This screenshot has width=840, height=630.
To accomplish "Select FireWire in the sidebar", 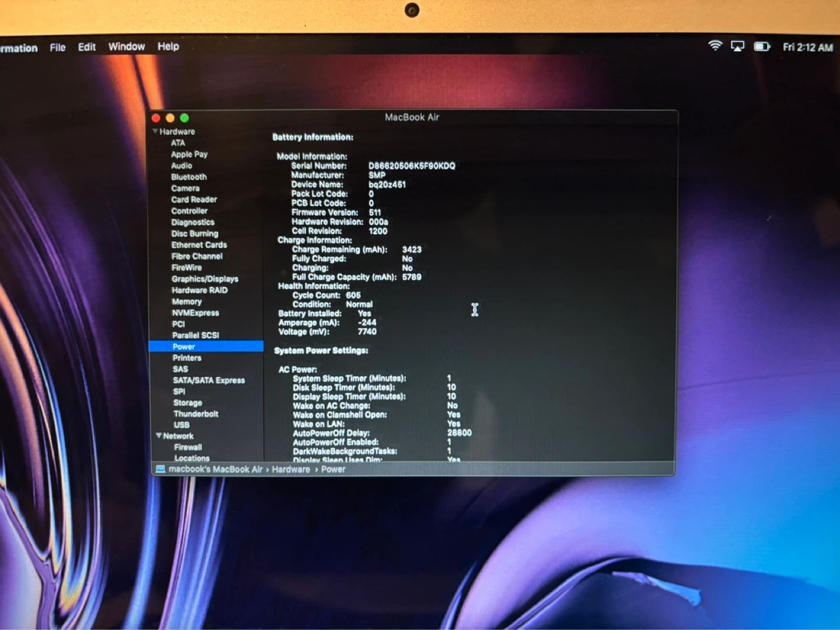I will tap(186, 268).
